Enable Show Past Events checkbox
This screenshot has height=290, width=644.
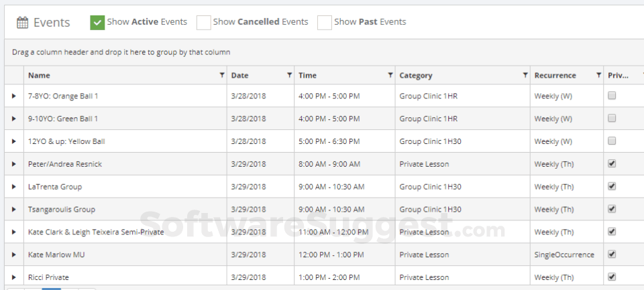click(x=325, y=23)
